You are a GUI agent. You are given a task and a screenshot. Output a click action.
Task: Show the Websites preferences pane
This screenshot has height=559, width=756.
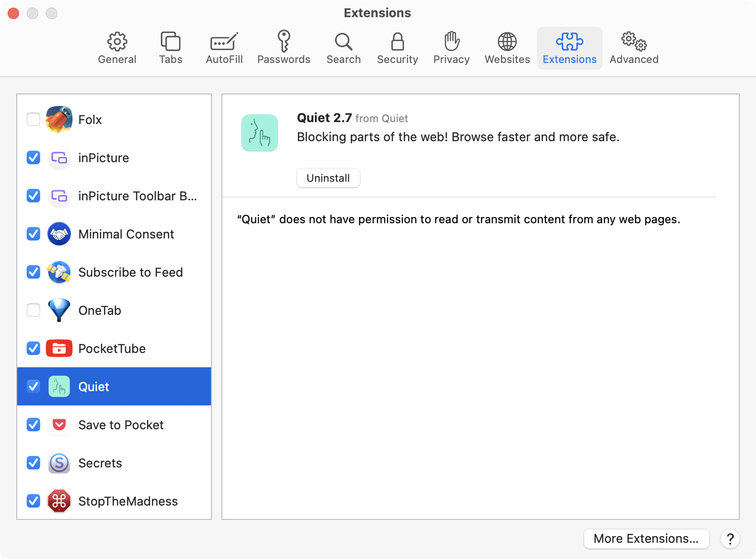pyautogui.click(x=507, y=48)
